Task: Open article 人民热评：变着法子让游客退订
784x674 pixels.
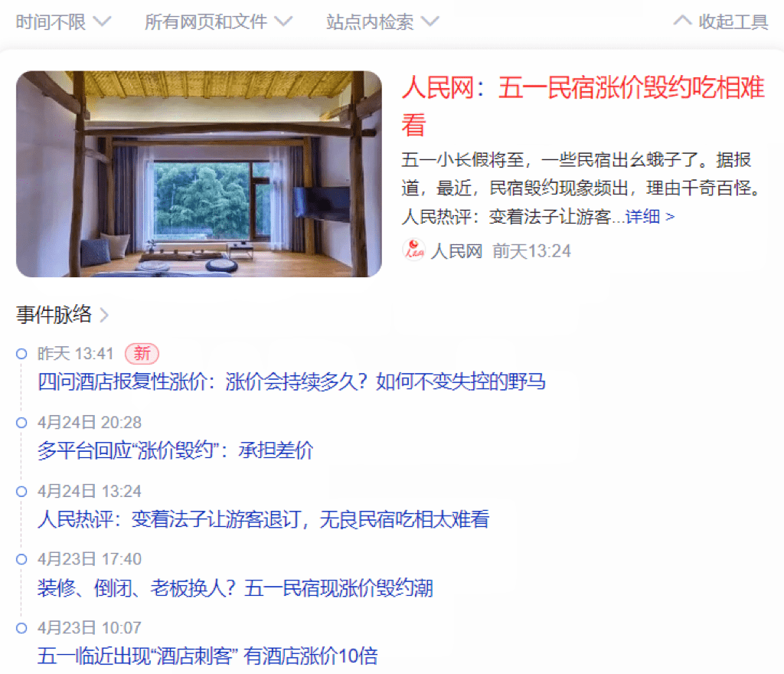Action: [263, 519]
